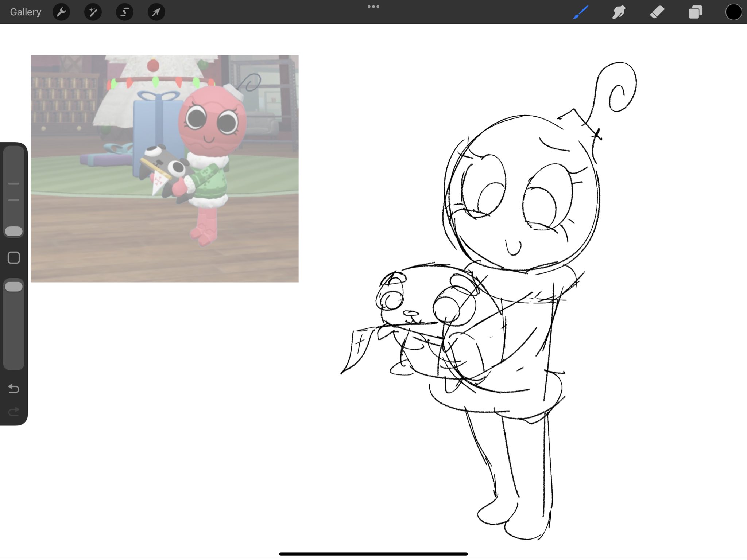Tap the square Modify button on sidebar
Viewport: 747px width, 560px height.
14,258
